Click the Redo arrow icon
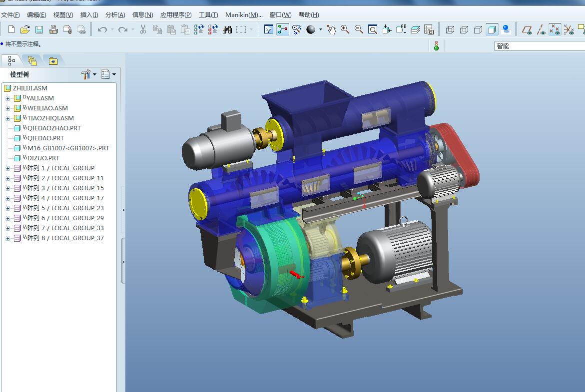This screenshot has height=392, width=585. pyautogui.click(x=123, y=29)
